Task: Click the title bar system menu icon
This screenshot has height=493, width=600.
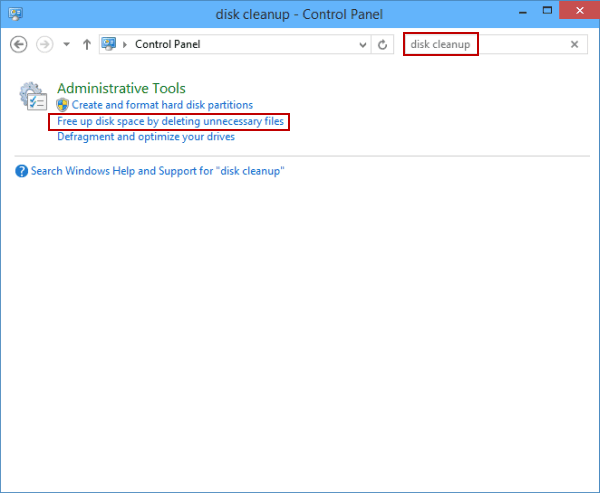Action: 16,14
